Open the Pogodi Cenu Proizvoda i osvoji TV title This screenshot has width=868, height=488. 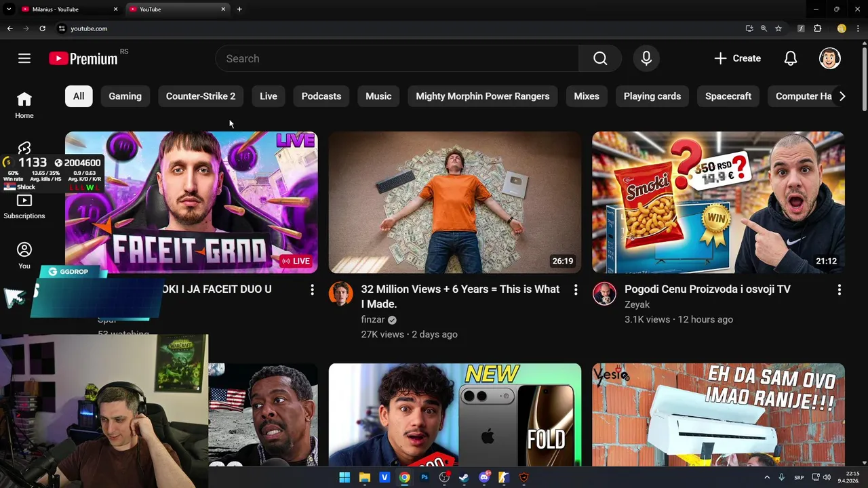coord(707,289)
